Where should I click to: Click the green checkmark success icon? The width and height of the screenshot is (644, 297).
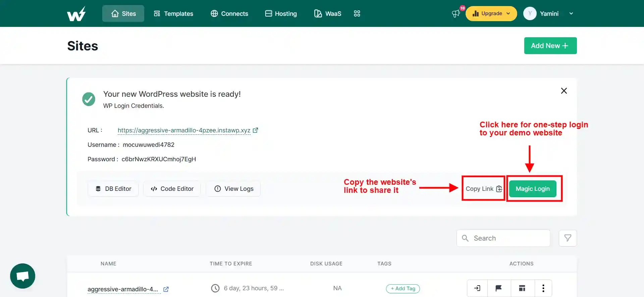(x=89, y=99)
